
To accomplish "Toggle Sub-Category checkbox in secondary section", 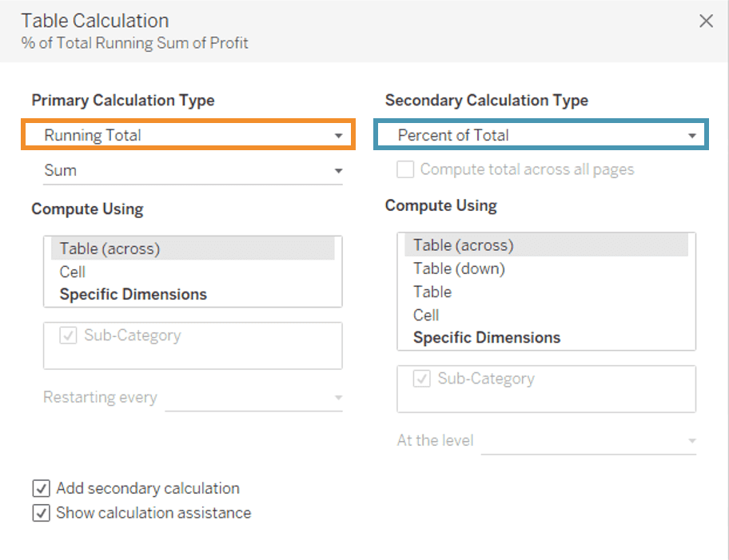I will click(421, 379).
